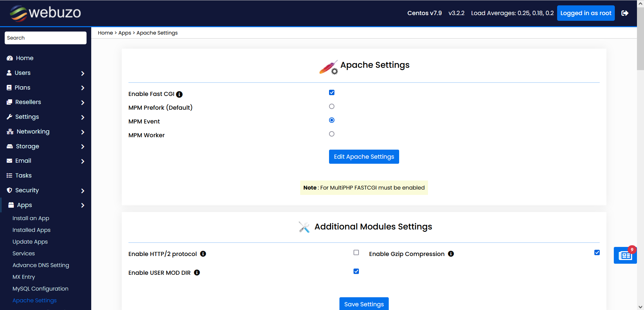Screen dimensions: 644x310
Task: Click info icon beside Enable HTTP/2 protocol
Action: (x=203, y=254)
